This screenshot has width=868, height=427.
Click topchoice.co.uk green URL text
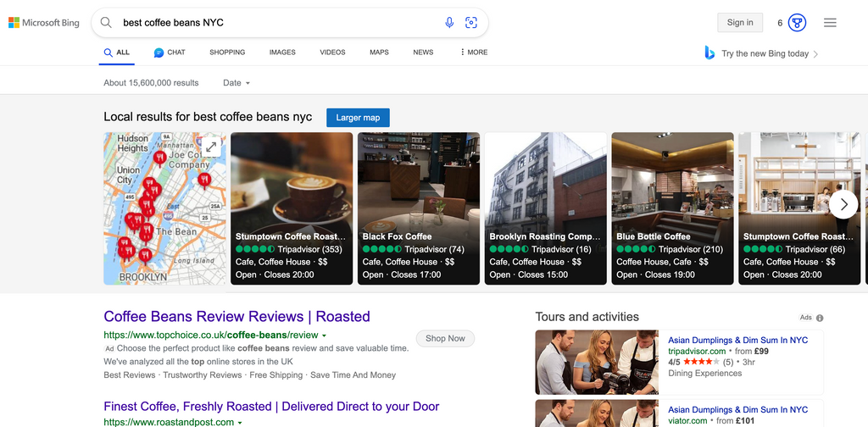coord(211,335)
